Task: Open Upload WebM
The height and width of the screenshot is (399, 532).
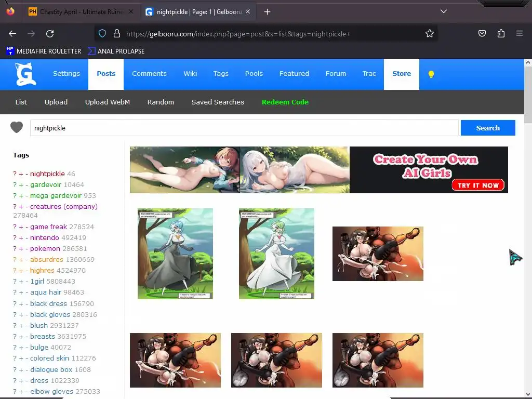Action: click(x=107, y=102)
